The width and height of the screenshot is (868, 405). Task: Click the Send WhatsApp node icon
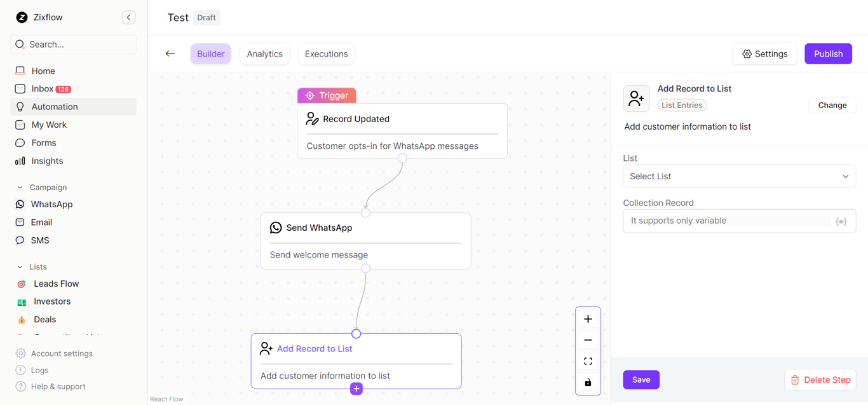tap(275, 227)
